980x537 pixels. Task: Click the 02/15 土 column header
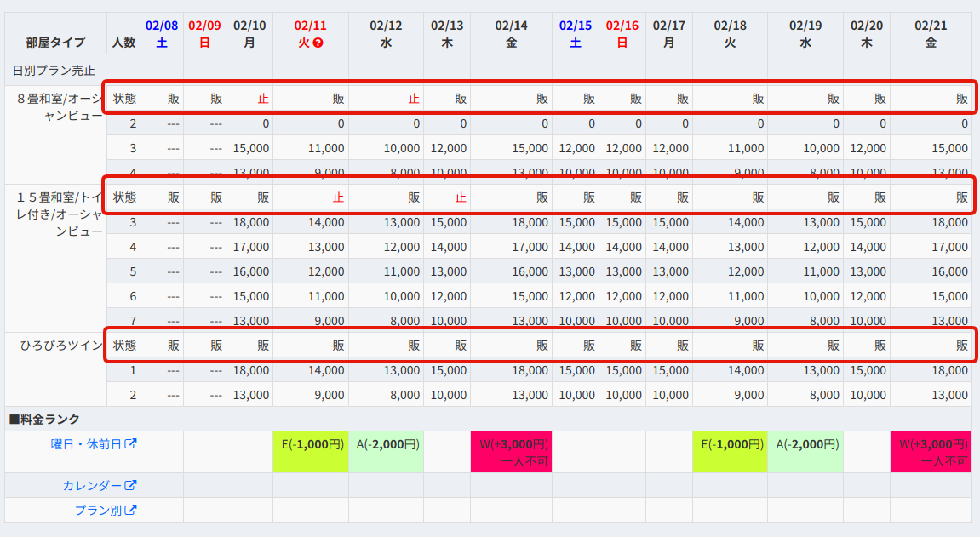tap(576, 34)
